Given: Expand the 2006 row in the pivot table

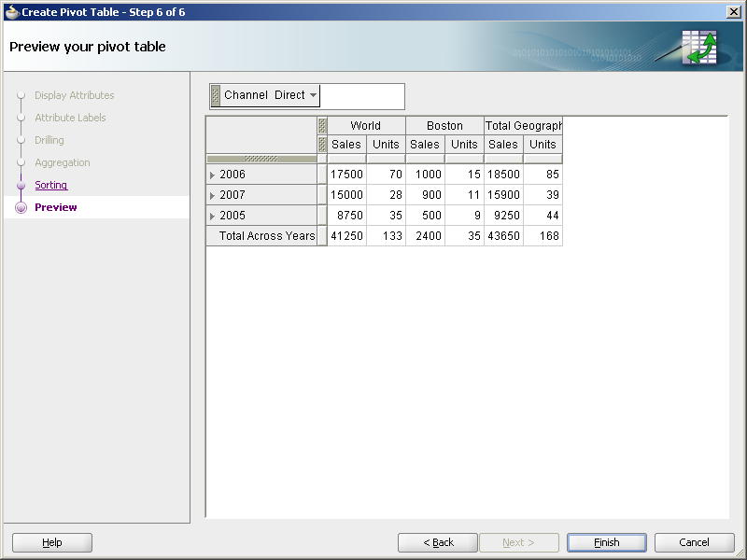Looking at the screenshot, I should coord(213,175).
